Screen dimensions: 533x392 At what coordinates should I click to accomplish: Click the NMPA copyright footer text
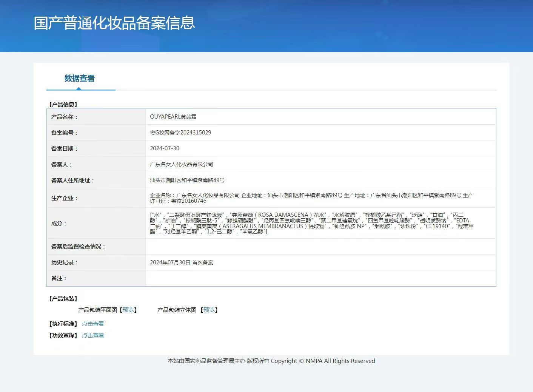(x=271, y=361)
